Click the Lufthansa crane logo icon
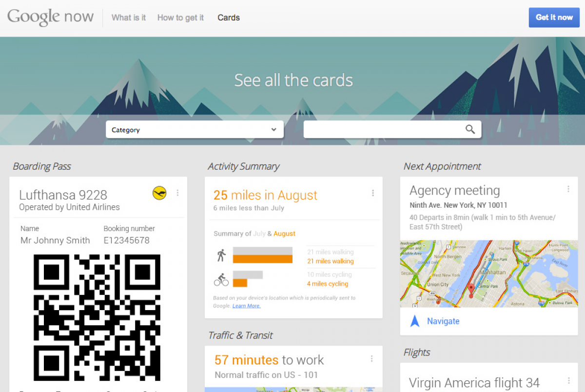Screen dimensions: 585x392 [x=159, y=193]
